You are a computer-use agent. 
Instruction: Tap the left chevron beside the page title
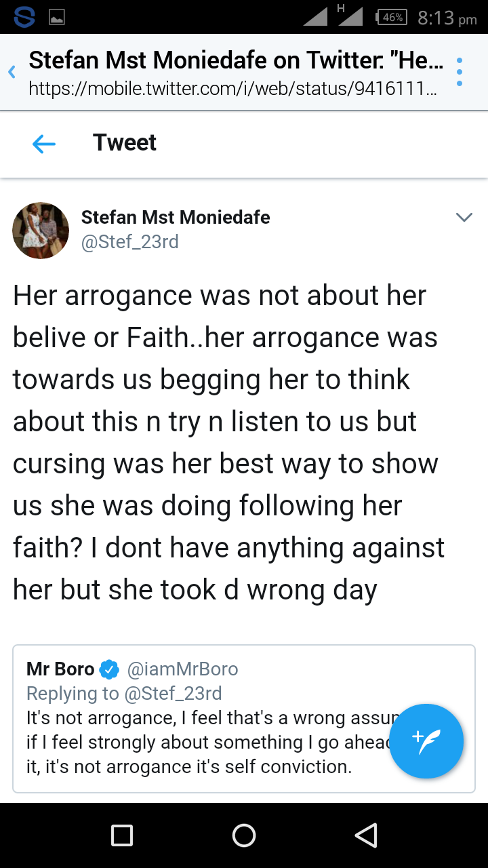(x=12, y=72)
